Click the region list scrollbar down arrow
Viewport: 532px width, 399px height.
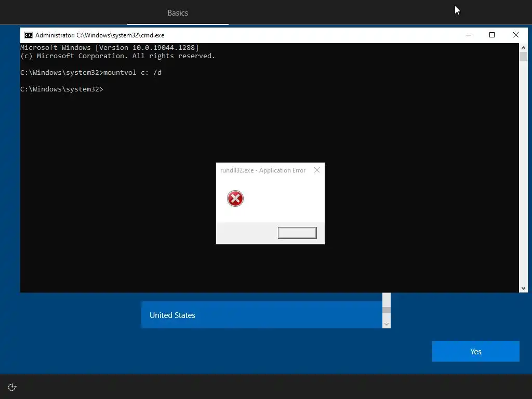[x=387, y=324]
